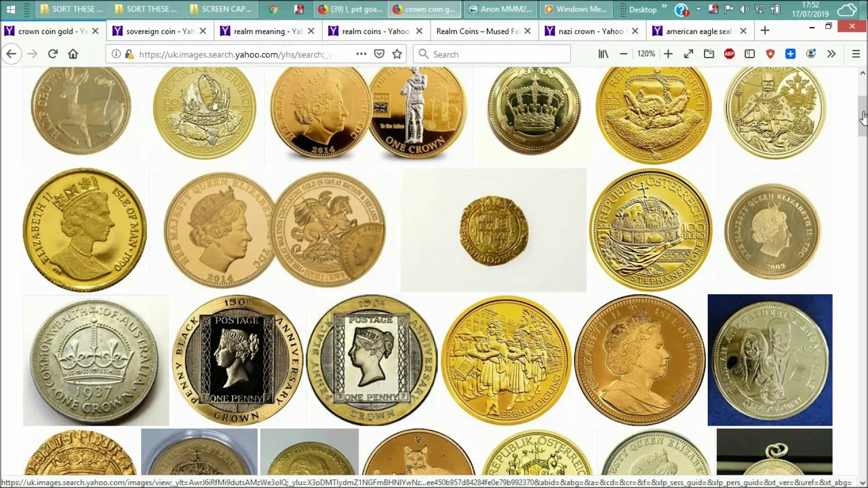Toggle the browser sidebar

click(x=749, y=54)
